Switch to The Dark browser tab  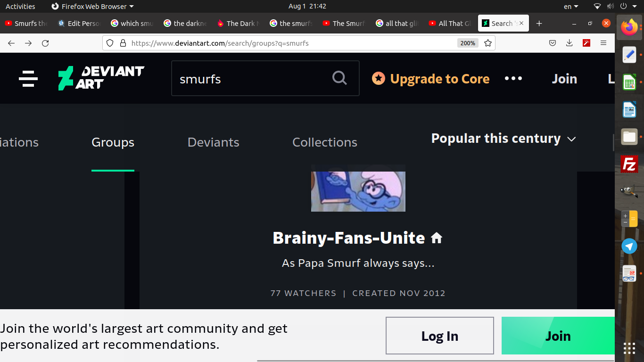[238, 23]
